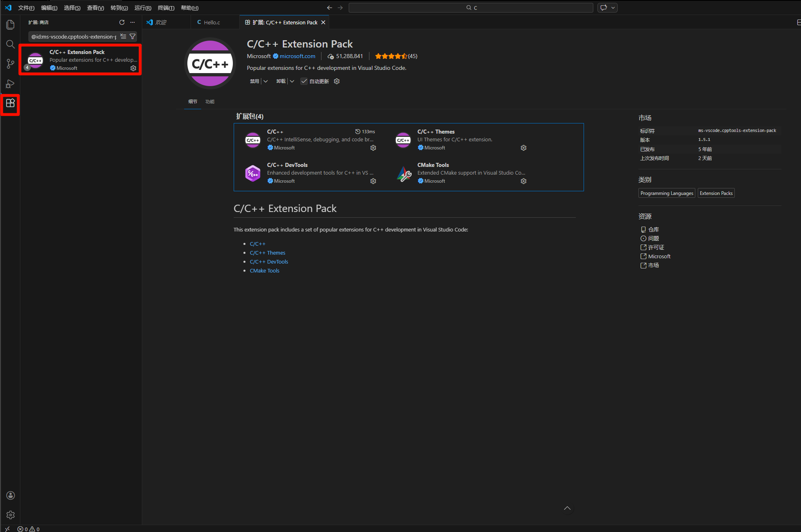Open the microsoft.com publisher link
Image resolution: width=801 pixels, height=532 pixels.
click(297, 56)
